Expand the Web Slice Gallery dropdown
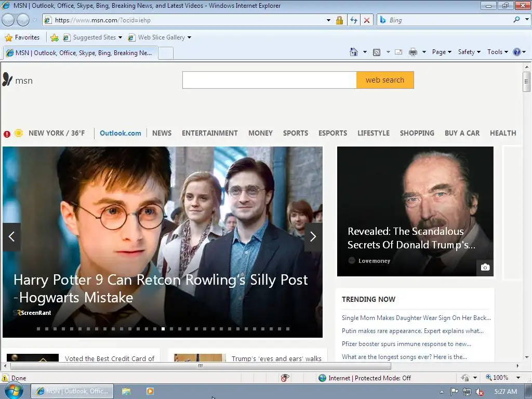 pos(189,37)
